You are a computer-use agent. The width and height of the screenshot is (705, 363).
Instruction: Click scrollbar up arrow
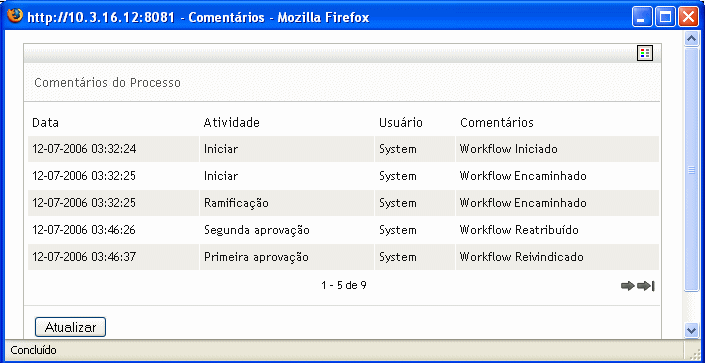[691, 39]
